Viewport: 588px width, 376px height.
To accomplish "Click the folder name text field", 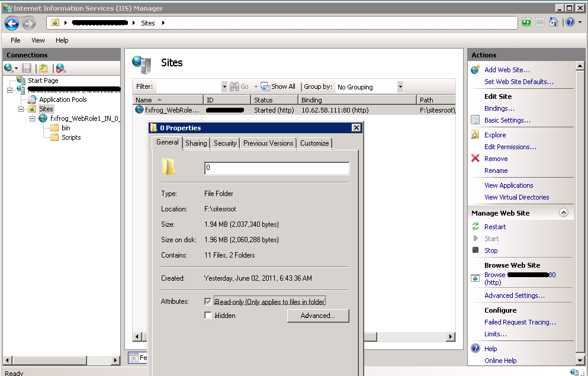I will coord(277,168).
